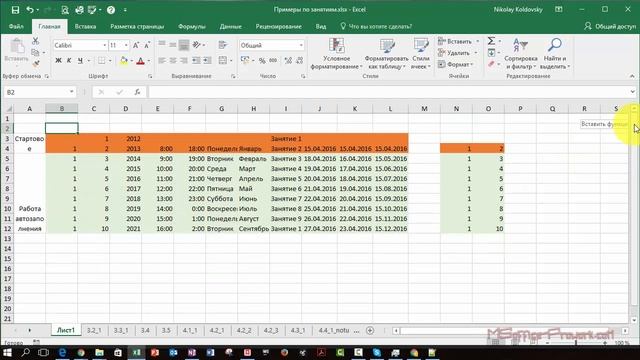Select row 7 header

click(7, 179)
